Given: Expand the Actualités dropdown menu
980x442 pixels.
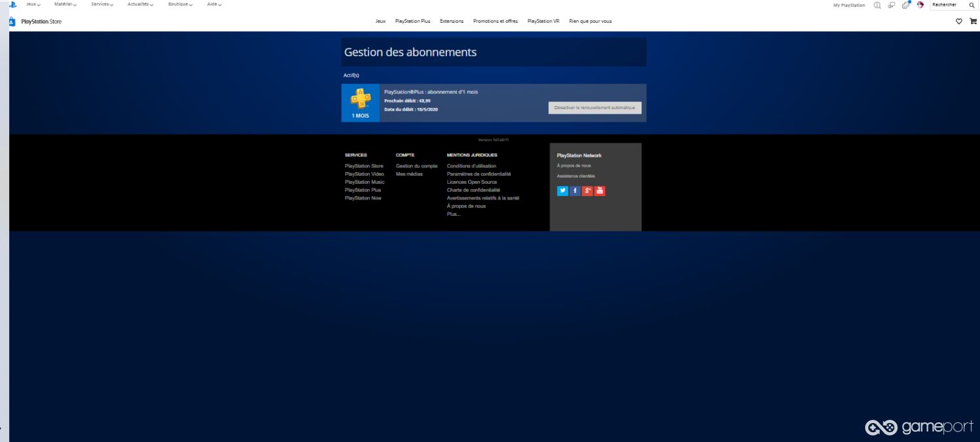Looking at the screenshot, I should point(140,5).
